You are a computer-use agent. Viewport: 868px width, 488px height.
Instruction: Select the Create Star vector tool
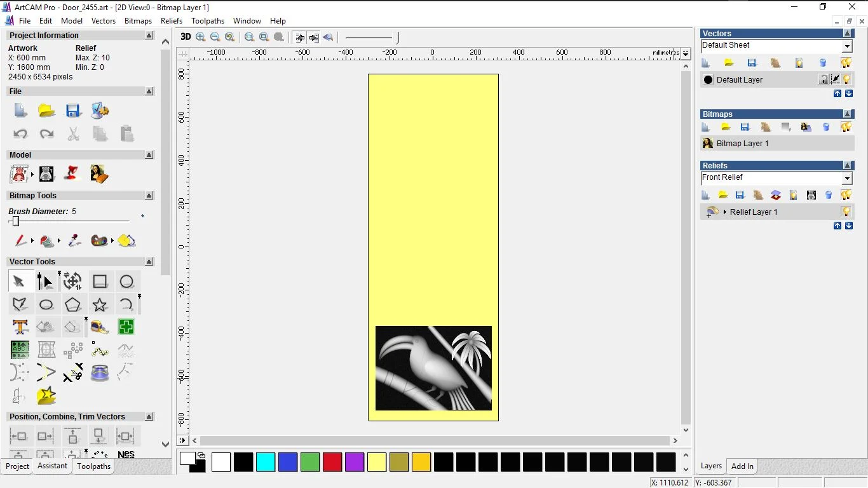click(100, 305)
